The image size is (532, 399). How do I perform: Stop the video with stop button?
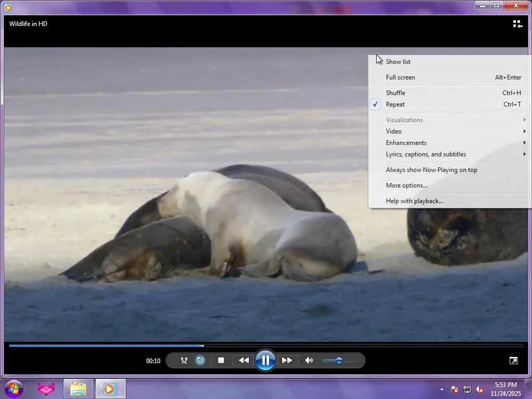[221, 360]
